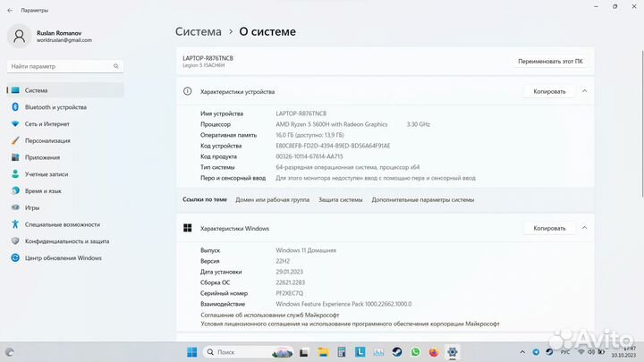644x362 pixels.
Task: Show hidden tray icons chevron
Action: 522,352
